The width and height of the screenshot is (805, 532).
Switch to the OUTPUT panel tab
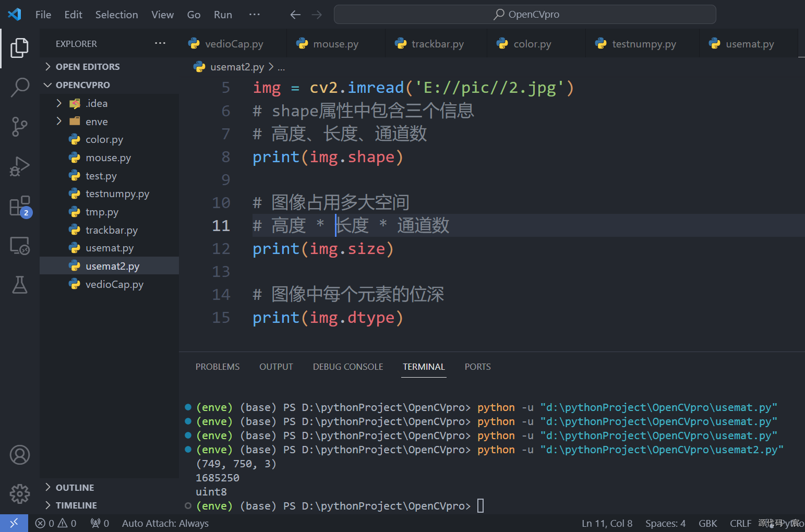(x=276, y=367)
